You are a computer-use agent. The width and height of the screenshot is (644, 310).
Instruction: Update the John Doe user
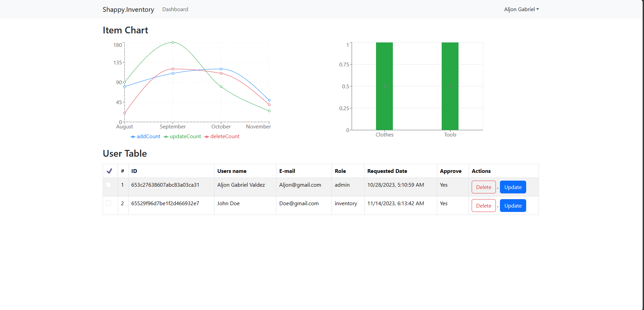[x=513, y=206]
